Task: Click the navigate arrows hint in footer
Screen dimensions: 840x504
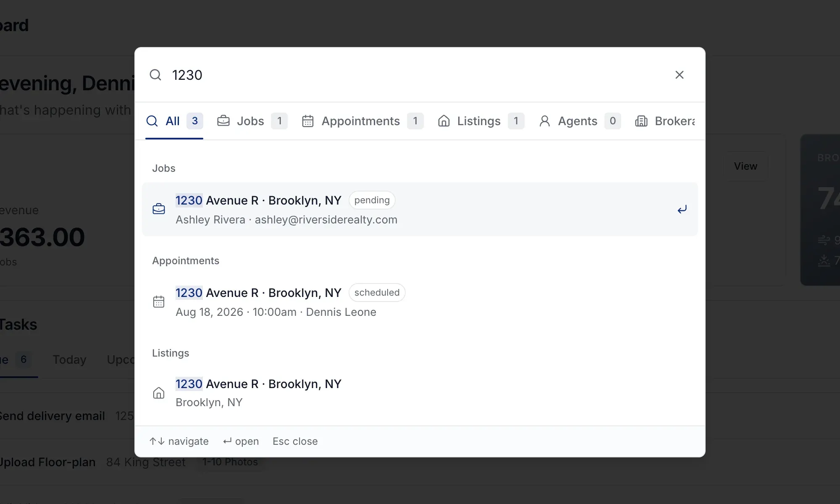Action: (x=179, y=441)
